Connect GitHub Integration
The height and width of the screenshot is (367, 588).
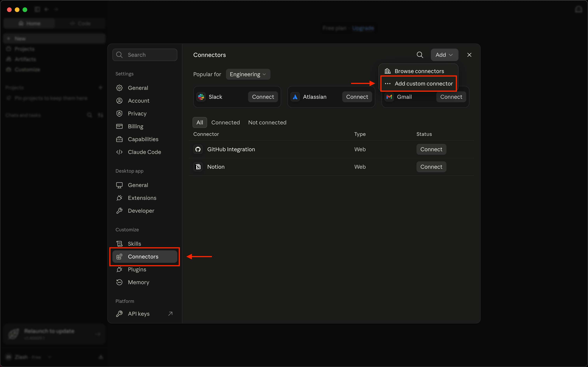(x=431, y=149)
